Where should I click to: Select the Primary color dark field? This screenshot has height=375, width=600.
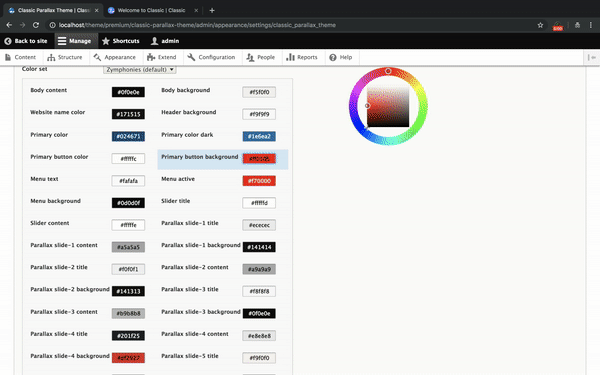[259, 136]
